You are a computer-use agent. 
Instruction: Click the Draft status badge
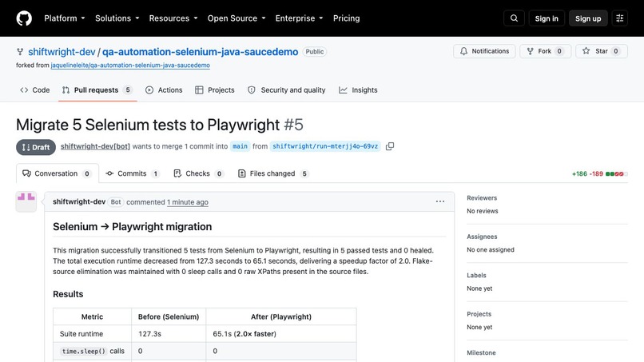click(x=36, y=147)
